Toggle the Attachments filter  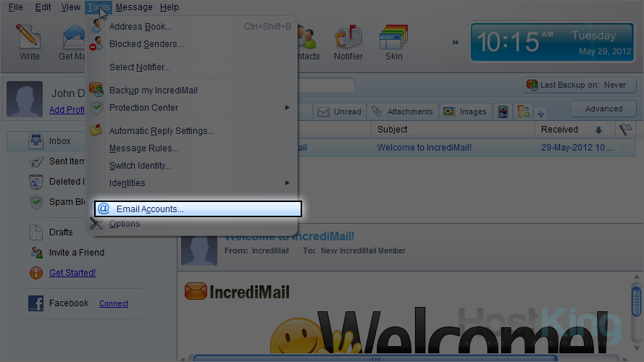tap(402, 111)
